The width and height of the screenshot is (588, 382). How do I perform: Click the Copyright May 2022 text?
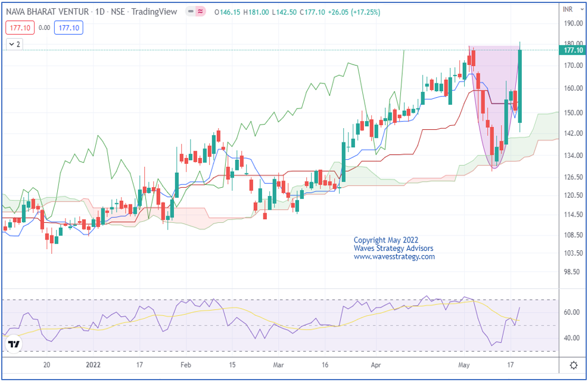[x=386, y=240]
